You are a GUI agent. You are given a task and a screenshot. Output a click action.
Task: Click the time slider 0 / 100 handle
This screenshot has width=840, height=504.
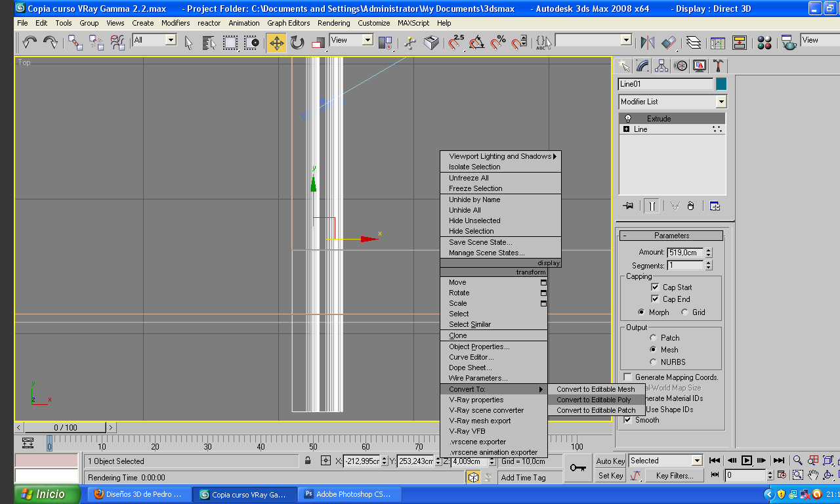tap(65, 427)
